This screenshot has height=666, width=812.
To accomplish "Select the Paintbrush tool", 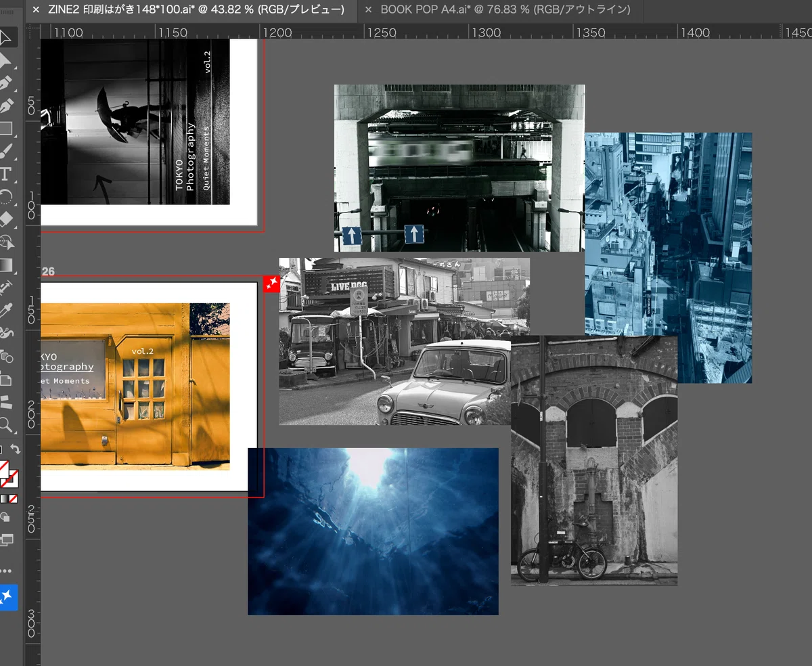I will [6, 151].
